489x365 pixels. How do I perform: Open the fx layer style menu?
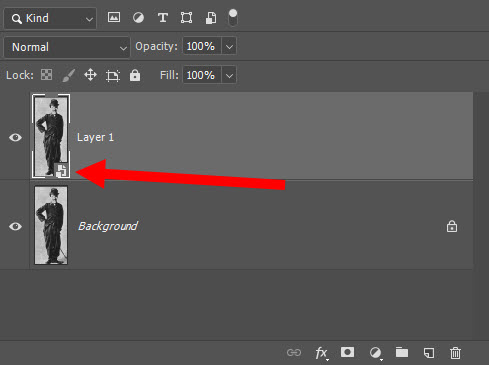pyautogui.click(x=321, y=353)
